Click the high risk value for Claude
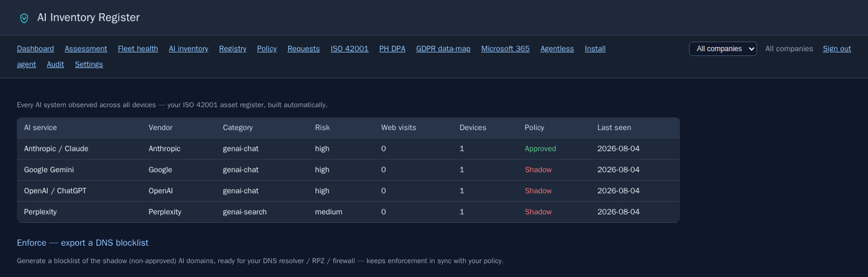 322,149
